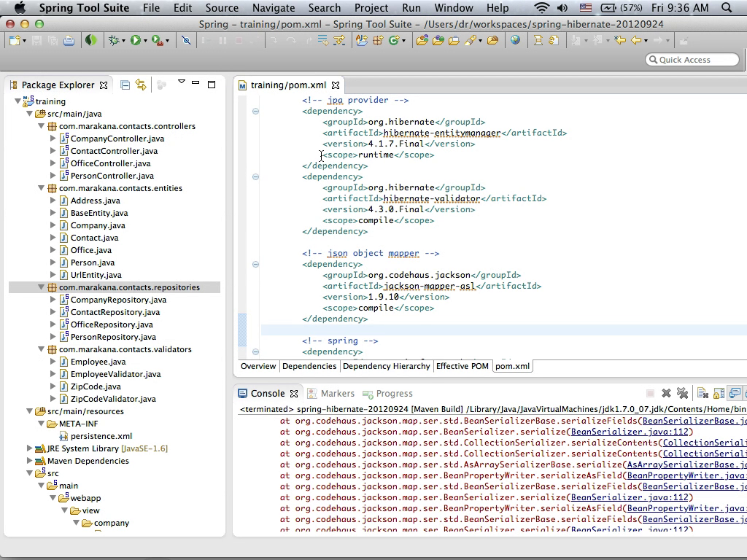Viewport: 747px width, 560px height.
Task: Click the New Java Package icon
Action: [x=378, y=41]
